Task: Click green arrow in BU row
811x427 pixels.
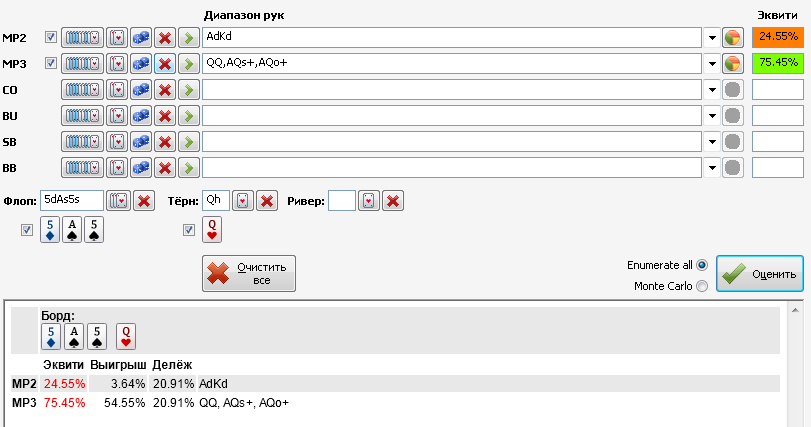Action: tap(189, 116)
